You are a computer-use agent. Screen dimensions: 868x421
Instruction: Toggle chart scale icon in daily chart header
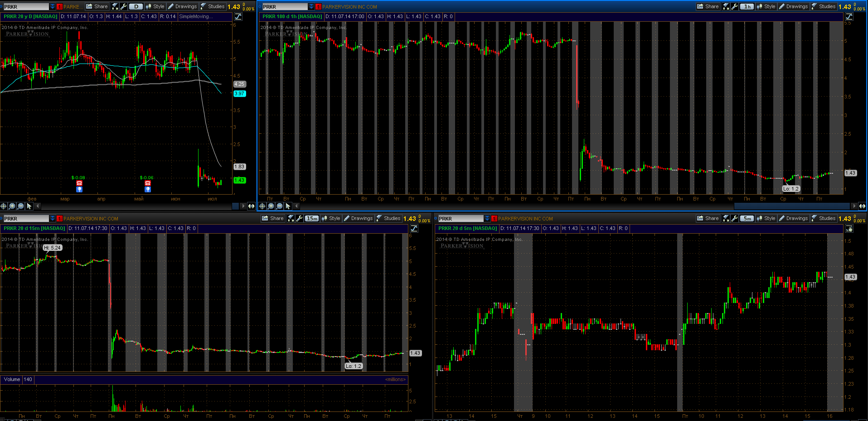point(238,17)
